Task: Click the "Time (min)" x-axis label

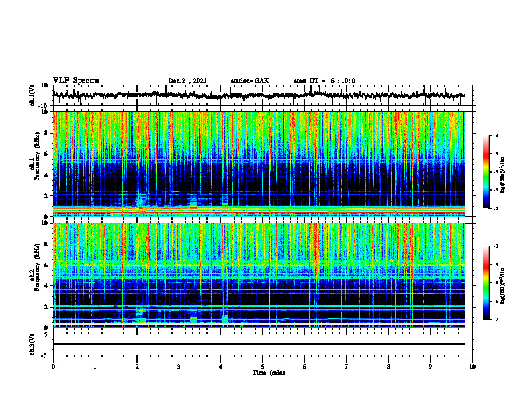Action: (269, 373)
